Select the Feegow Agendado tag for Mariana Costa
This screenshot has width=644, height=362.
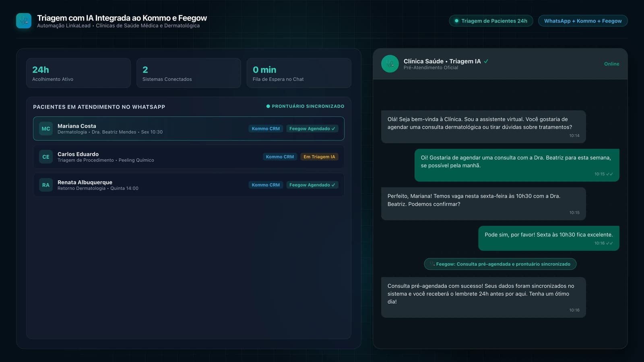point(312,129)
